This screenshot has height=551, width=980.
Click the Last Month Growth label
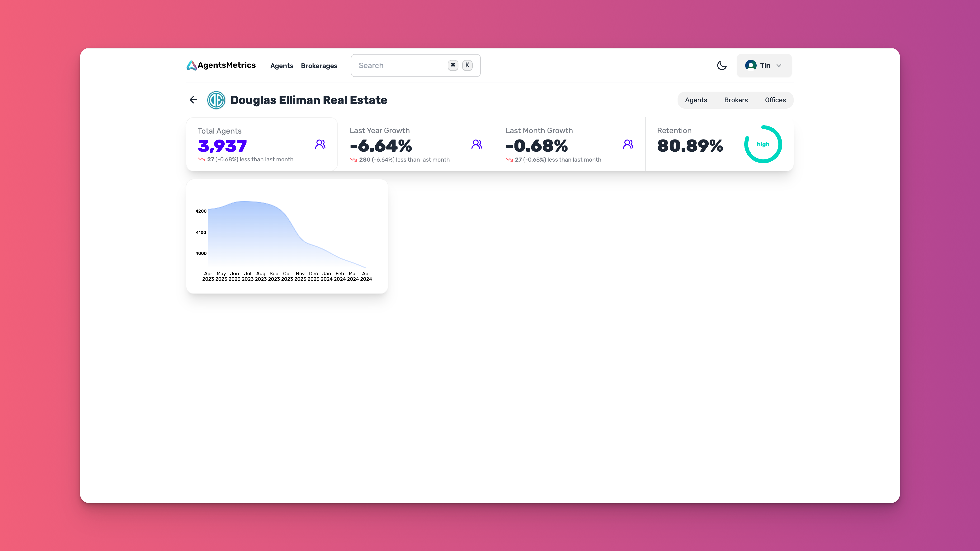pos(539,131)
